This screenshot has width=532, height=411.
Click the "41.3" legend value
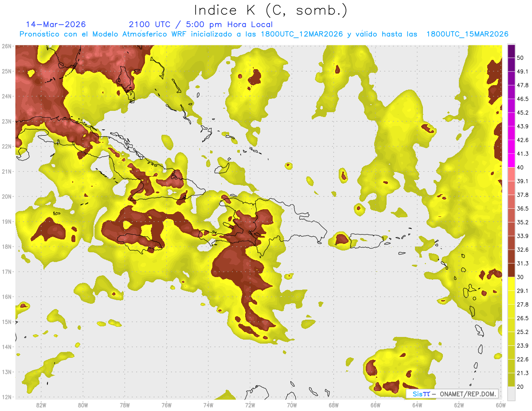(523, 154)
